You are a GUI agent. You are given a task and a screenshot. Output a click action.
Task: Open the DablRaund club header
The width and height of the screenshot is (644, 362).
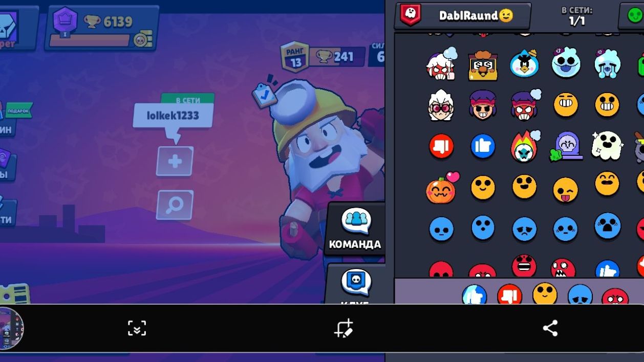coord(463,15)
